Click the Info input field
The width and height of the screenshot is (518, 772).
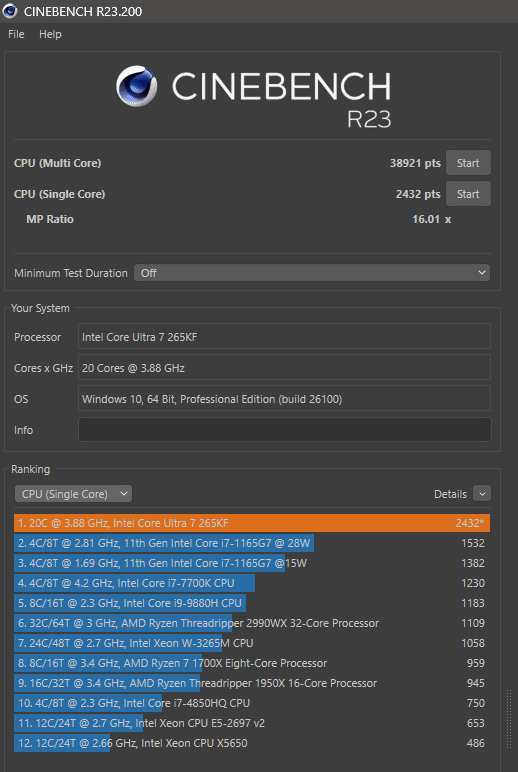pyautogui.click(x=285, y=430)
